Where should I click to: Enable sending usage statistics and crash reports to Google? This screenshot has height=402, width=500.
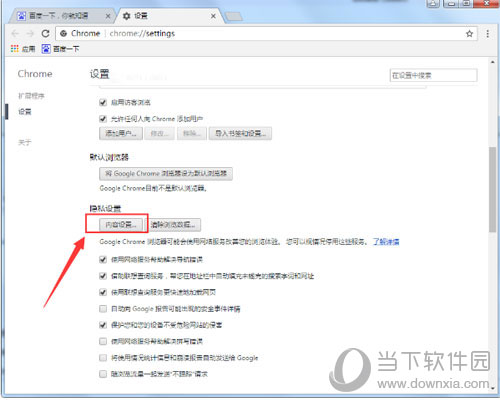tap(103, 358)
